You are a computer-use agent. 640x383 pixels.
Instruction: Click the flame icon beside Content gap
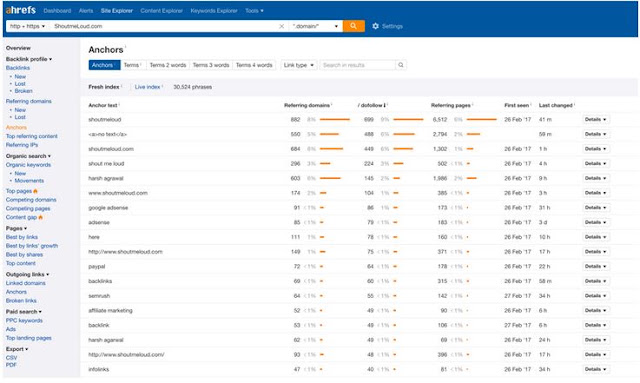coord(40,217)
